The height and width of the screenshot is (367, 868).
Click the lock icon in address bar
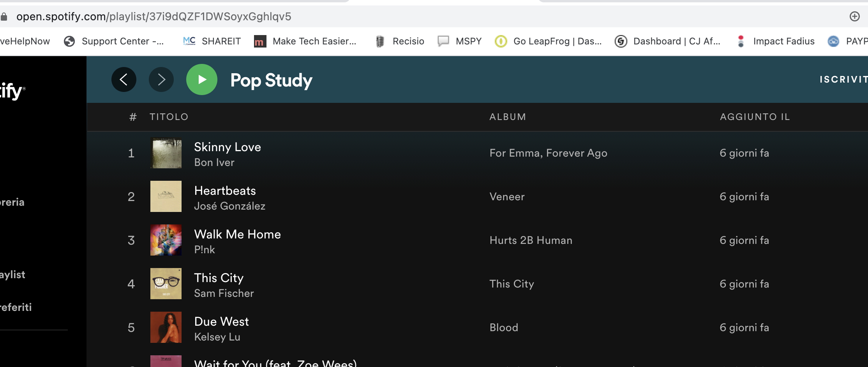point(4,16)
